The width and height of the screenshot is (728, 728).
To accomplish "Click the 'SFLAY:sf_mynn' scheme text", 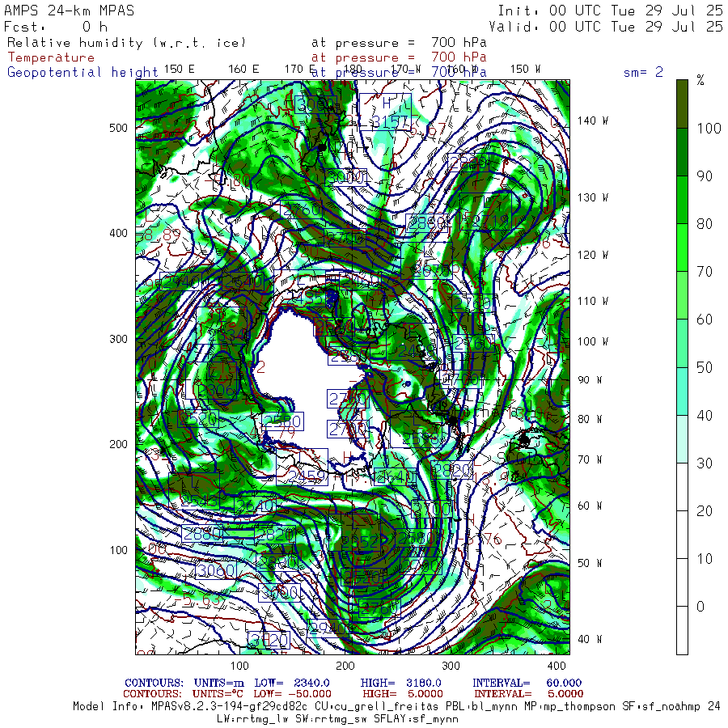I will tap(416, 719).
